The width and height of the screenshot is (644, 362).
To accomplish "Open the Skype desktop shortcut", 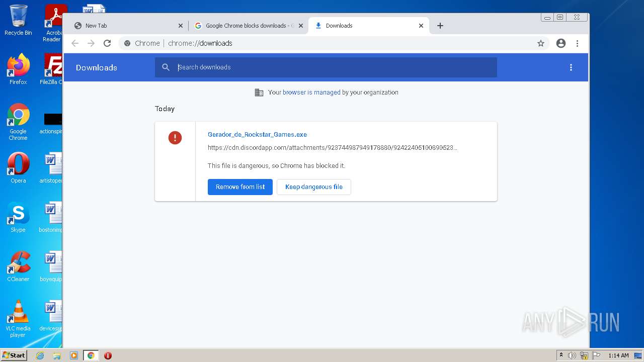I will (x=18, y=217).
